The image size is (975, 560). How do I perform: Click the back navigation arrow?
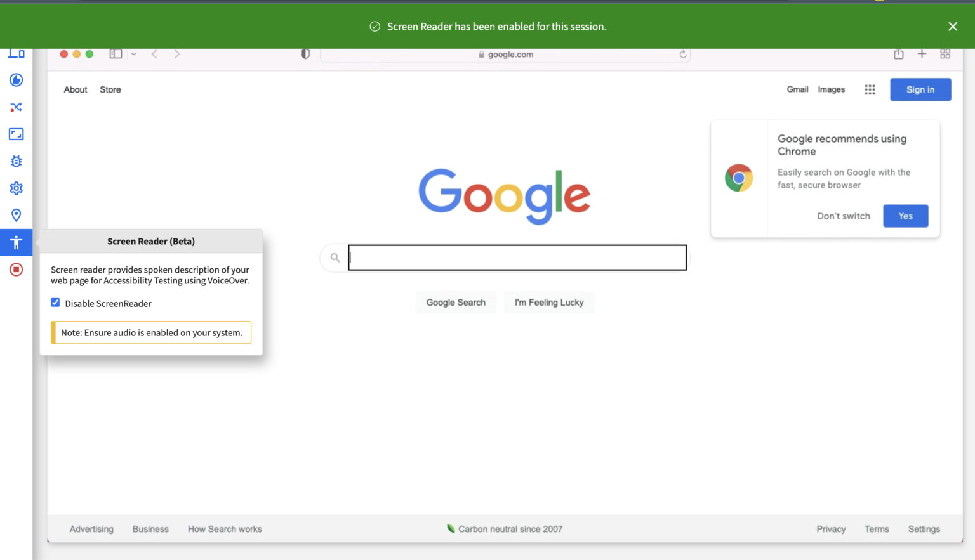[x=154, y=54]
